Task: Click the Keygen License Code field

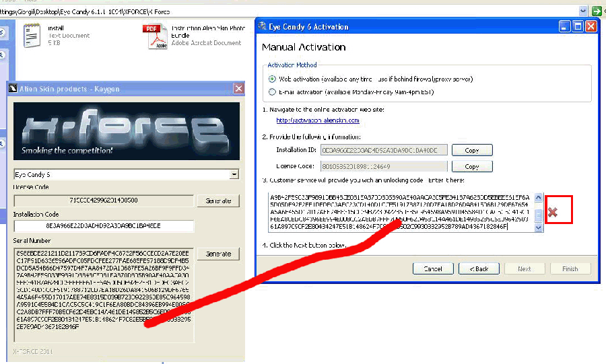Action: coord(104,201)
